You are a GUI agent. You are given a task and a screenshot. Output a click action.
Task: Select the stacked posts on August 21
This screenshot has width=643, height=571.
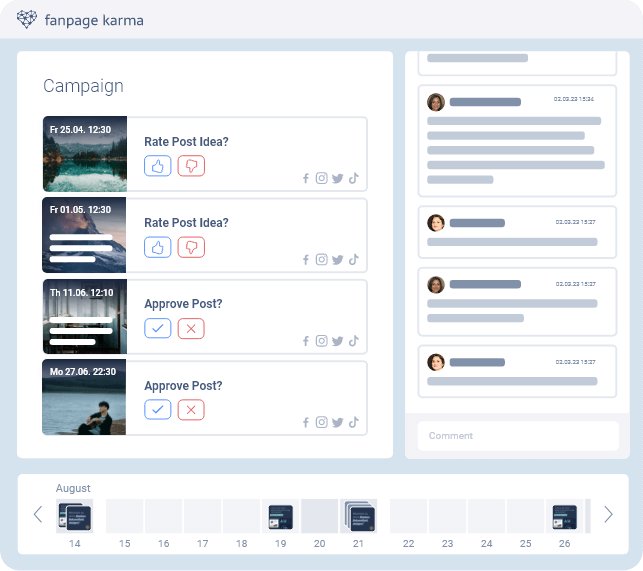(x=359, y=516)
